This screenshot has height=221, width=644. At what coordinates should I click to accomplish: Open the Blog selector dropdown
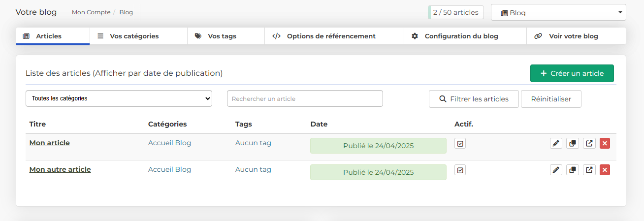[558, 13]
